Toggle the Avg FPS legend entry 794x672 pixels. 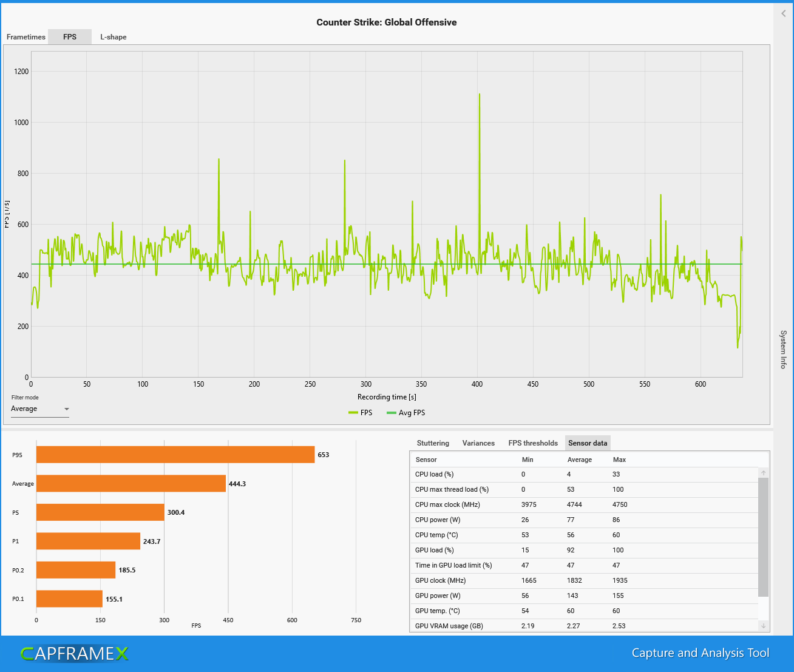(405, 413)
